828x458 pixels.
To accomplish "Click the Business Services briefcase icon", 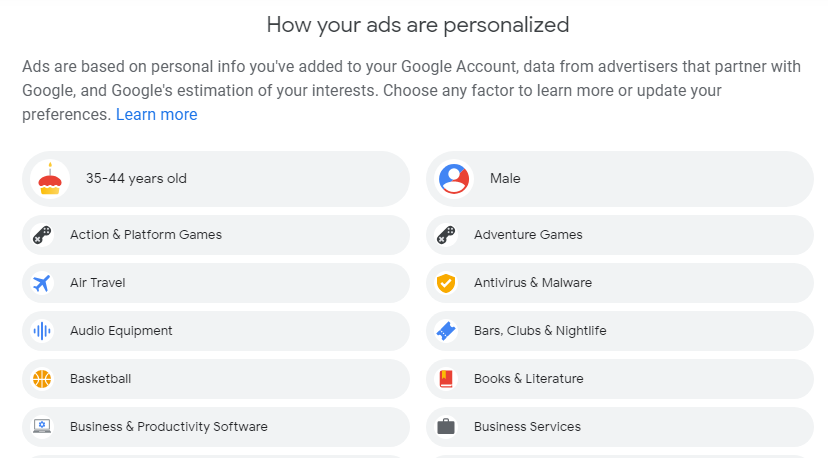I will 446,427.
